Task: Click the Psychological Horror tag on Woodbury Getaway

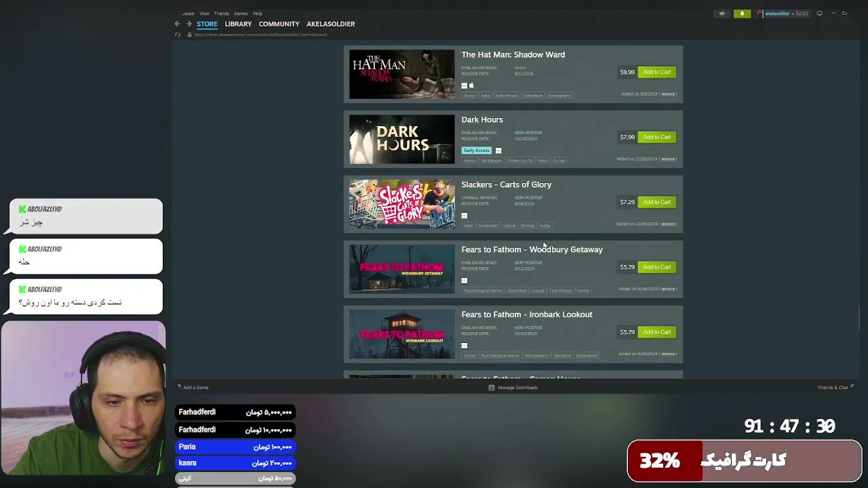Action: click(483, 291)
